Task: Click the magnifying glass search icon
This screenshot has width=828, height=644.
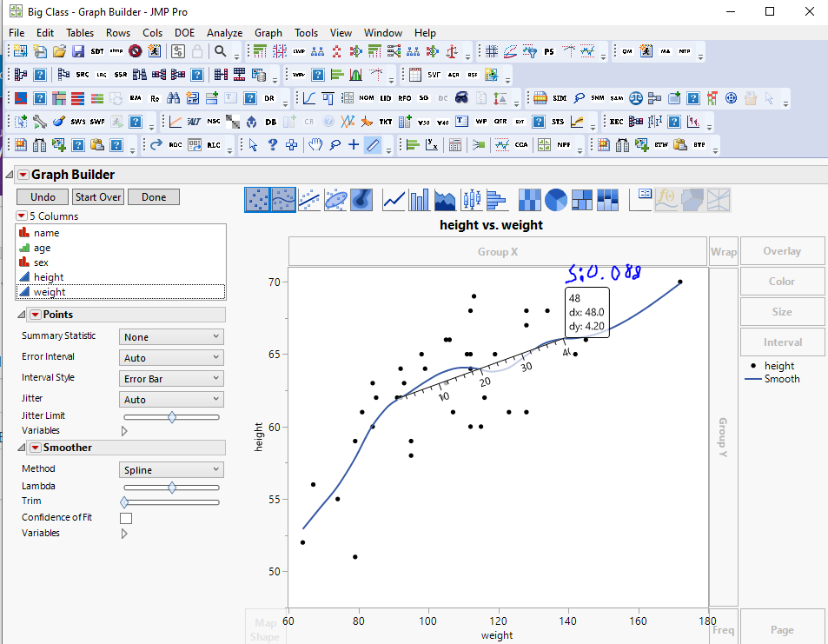Action: point(220,51)
